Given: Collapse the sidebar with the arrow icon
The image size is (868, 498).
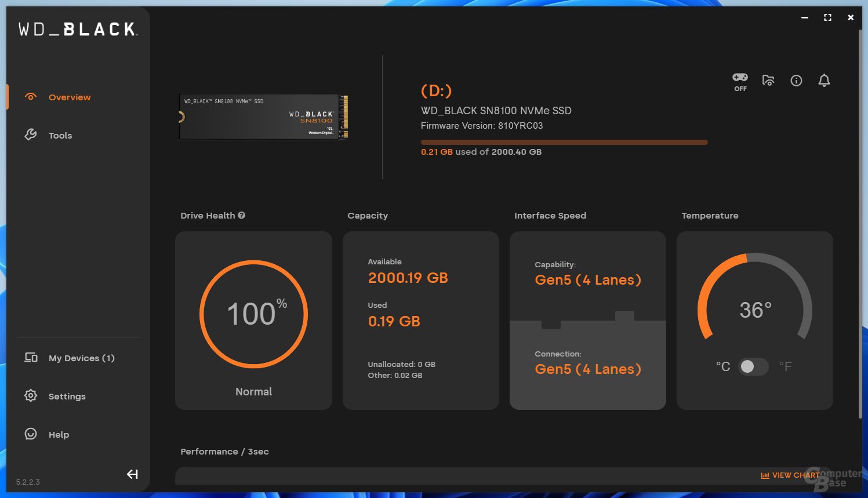Looking at the screenshot, I should (x=132, y=474).
